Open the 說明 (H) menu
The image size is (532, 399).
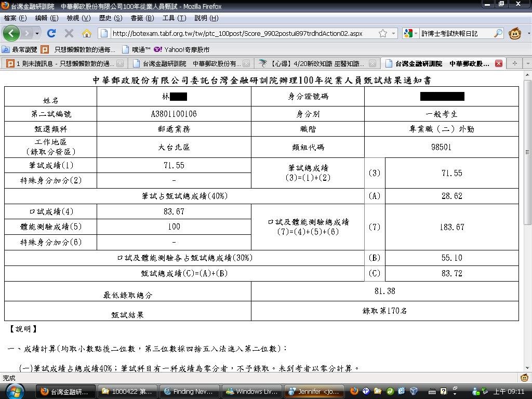tap(206, 18)
